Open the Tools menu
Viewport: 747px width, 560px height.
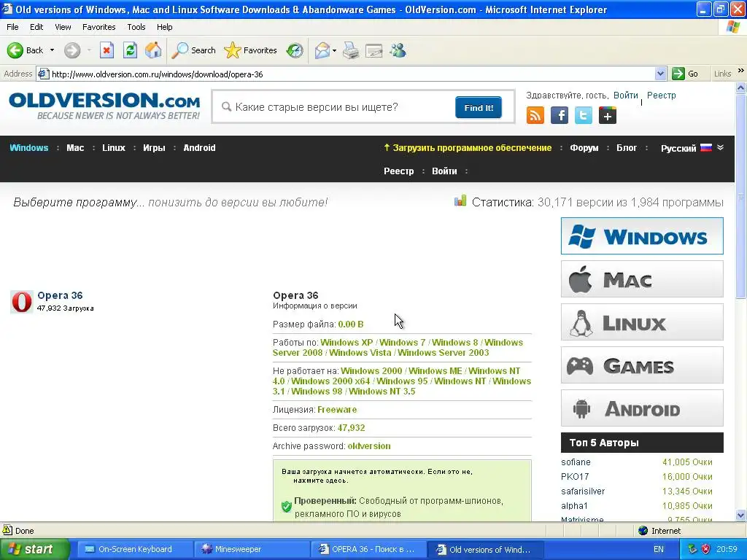[x=136, y=27]
